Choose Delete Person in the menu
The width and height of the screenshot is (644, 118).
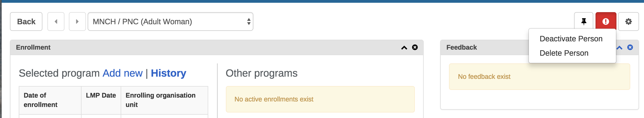click(564, 53)
